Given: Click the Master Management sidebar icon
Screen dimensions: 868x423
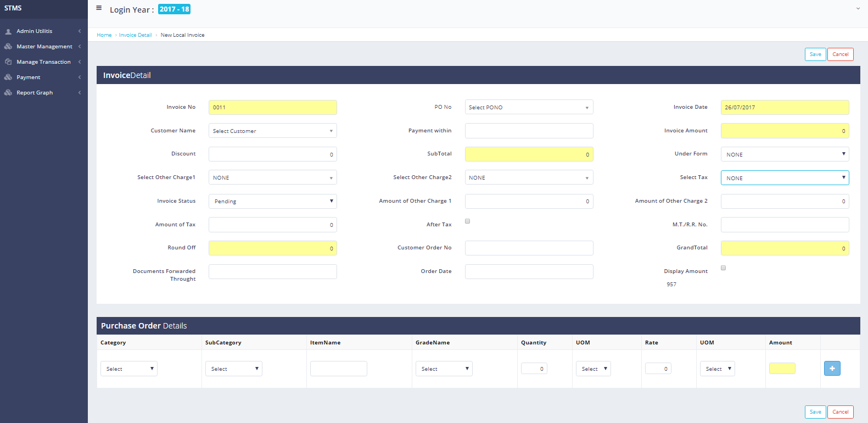Looking at the screenshot, I should click(8, 47).
